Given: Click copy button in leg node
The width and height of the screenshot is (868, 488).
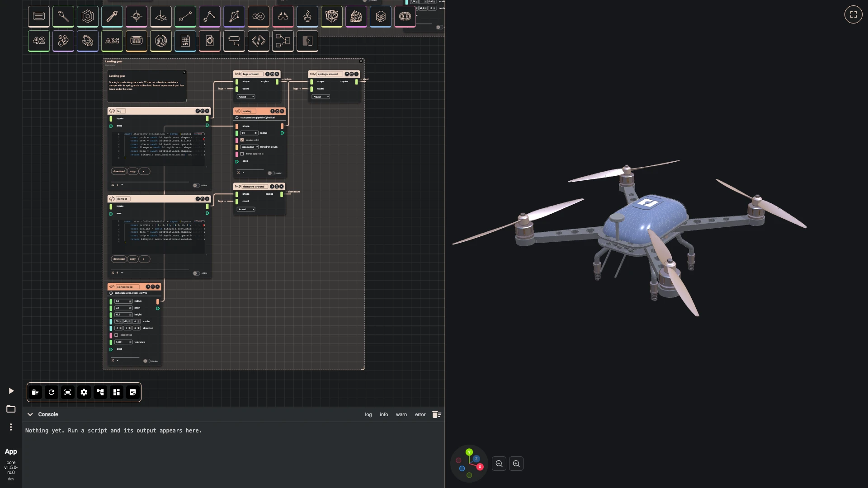Looking at the screenshot, I should 133,171.
